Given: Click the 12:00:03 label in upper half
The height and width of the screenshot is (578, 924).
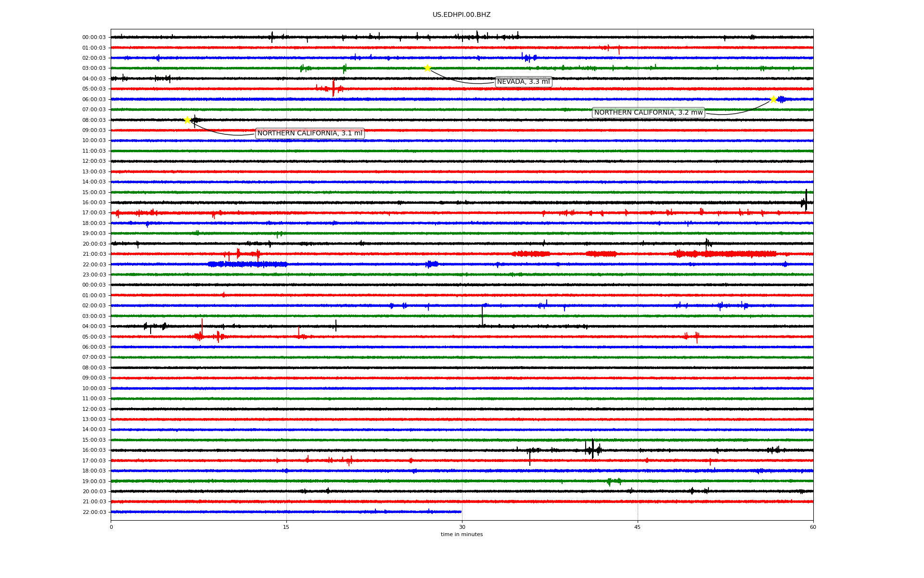Looking at the screenshot, I should [x=94, y=161].
